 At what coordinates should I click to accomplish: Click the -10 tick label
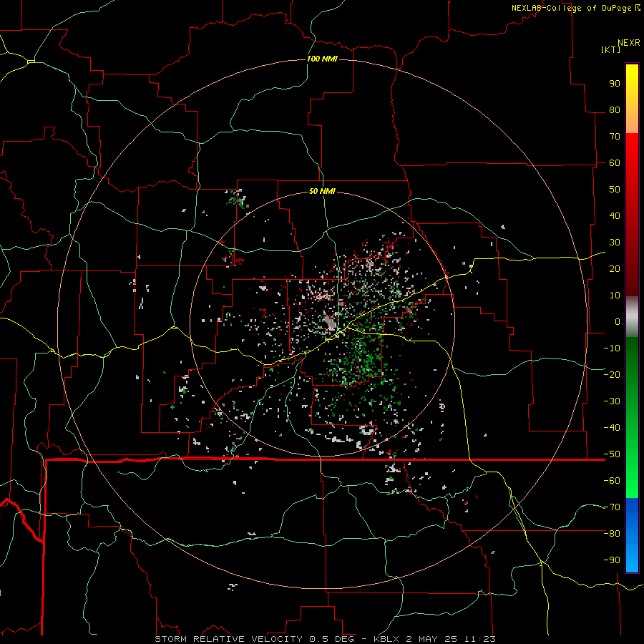point(612,348)
